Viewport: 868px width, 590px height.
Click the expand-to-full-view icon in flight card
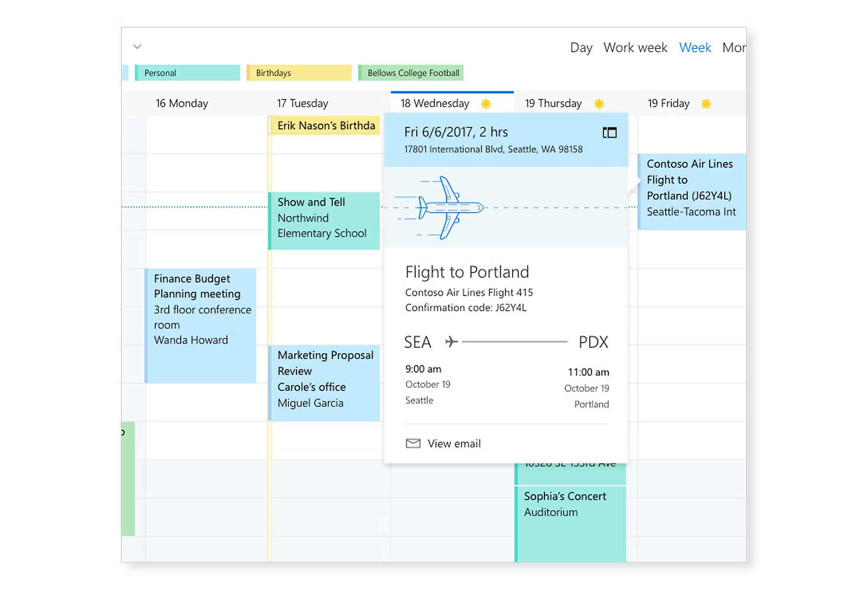(x=609, y=132)
